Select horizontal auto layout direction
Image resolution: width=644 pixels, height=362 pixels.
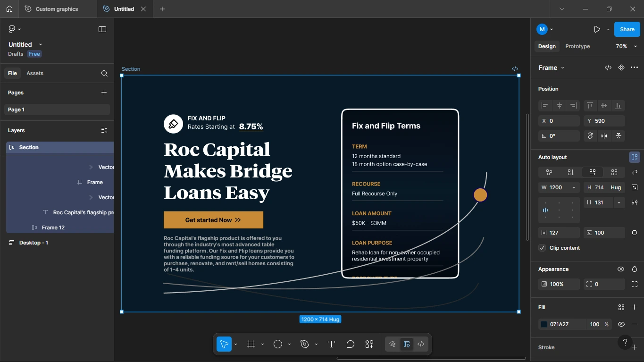coord(593,172)
